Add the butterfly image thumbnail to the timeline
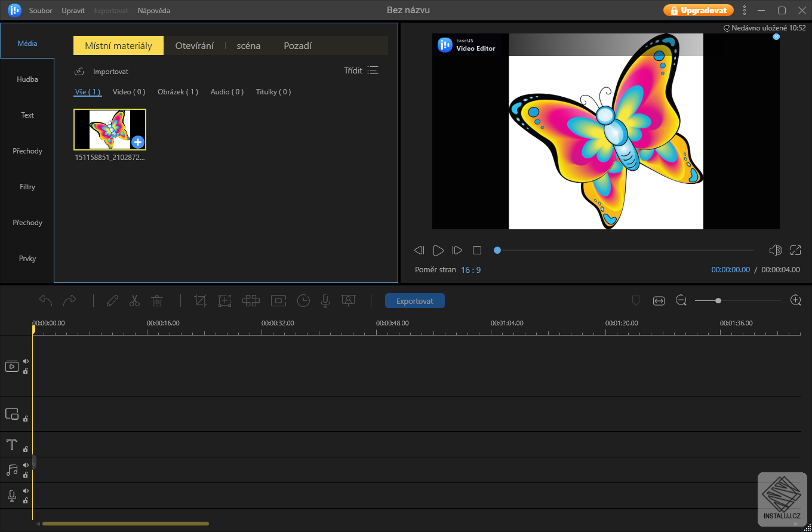This screenshot has height=532, width=812. point(138,142)
